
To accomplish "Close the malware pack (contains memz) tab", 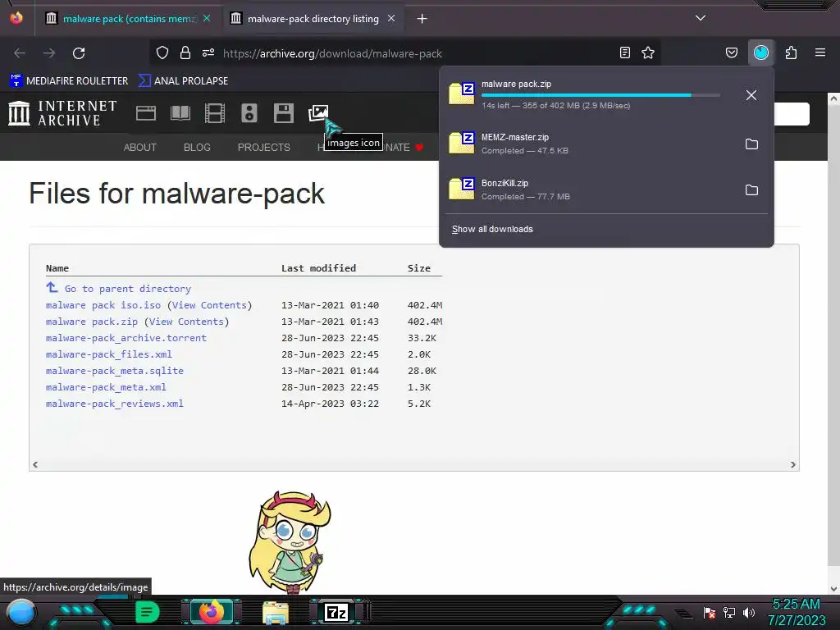I will click(207, 19).
